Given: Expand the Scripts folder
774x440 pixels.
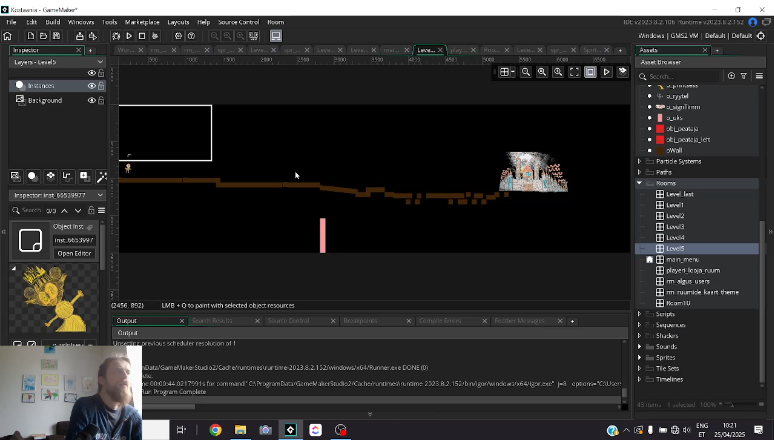Looking at the screenshot, I should (x=640, y=314).
